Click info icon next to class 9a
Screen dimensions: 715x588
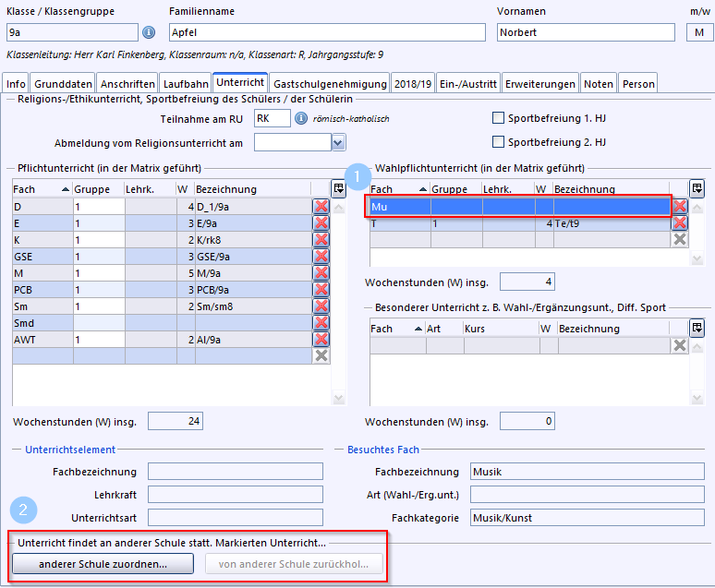click(149, 32)
